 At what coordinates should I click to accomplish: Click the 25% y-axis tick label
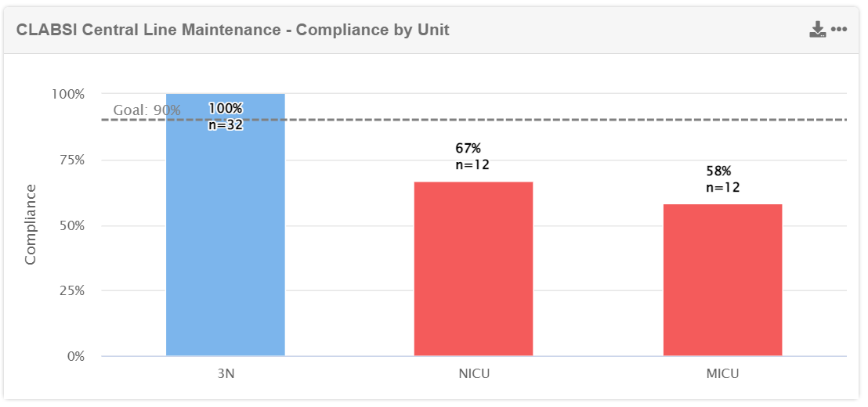click(71, 290)
